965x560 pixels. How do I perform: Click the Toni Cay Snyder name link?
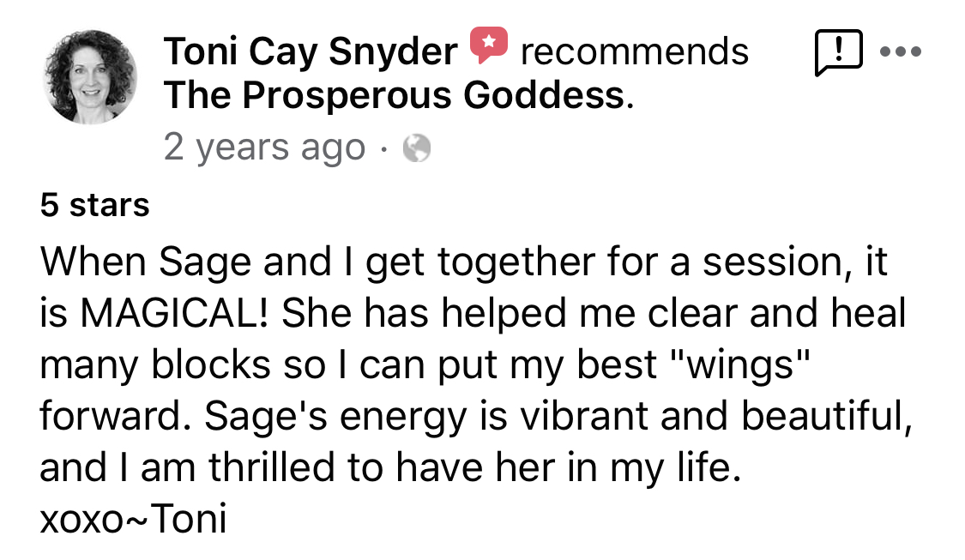311,52
